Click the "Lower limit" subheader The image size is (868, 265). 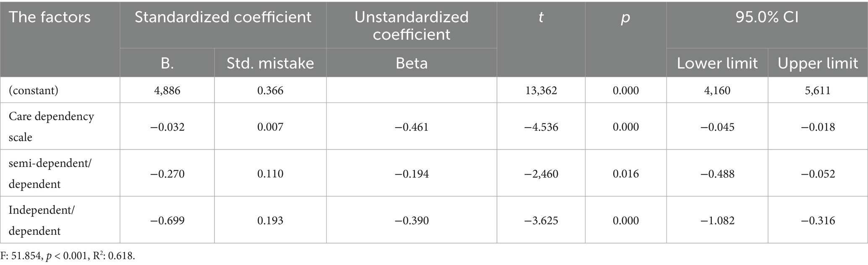pos(717,63)
